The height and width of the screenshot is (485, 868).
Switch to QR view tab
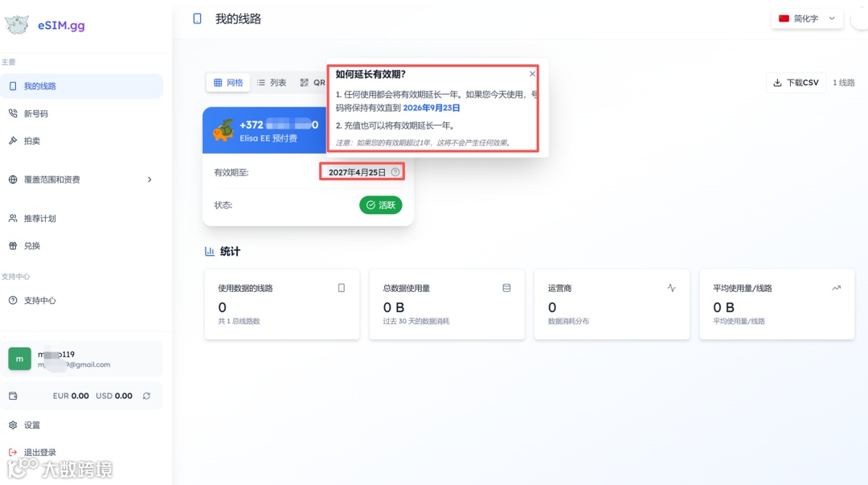312,83
